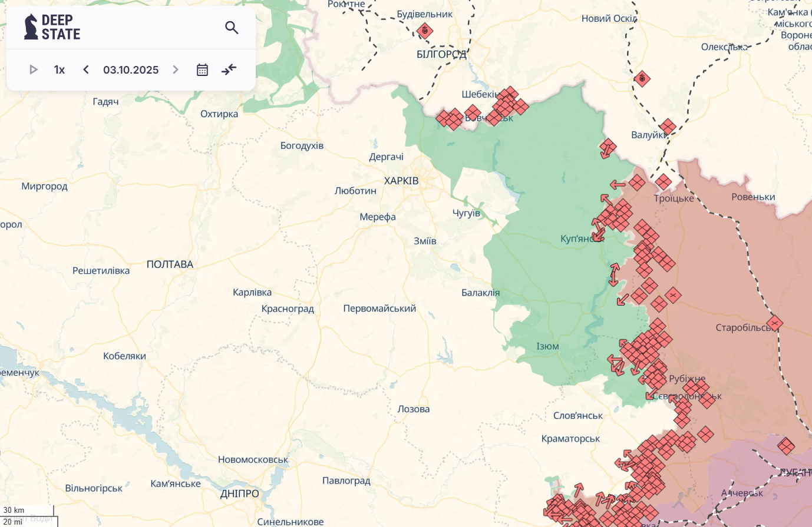The height and width of the screenshot is (527, 812).
Task: Start timeline playback with the play button
Action: (34, 69)
